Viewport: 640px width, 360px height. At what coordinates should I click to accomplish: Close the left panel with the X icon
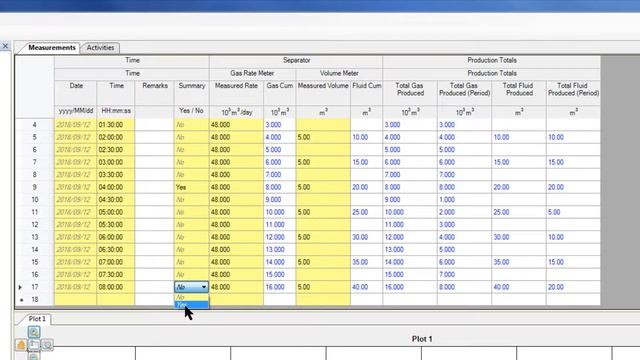point(5,46)
